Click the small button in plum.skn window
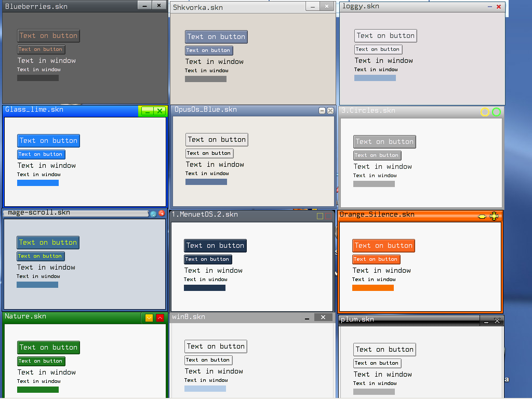This screenshot has height=399, width=532. coord(377,363)
